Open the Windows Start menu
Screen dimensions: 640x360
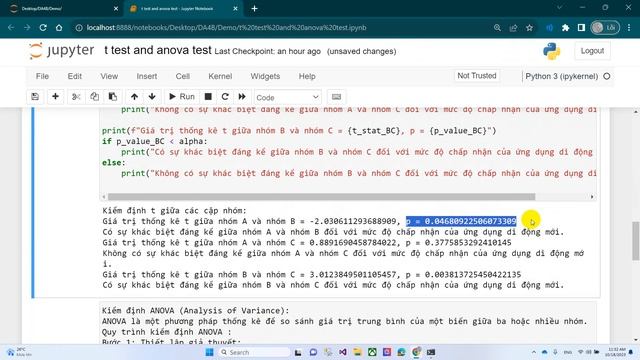(209, 352)
